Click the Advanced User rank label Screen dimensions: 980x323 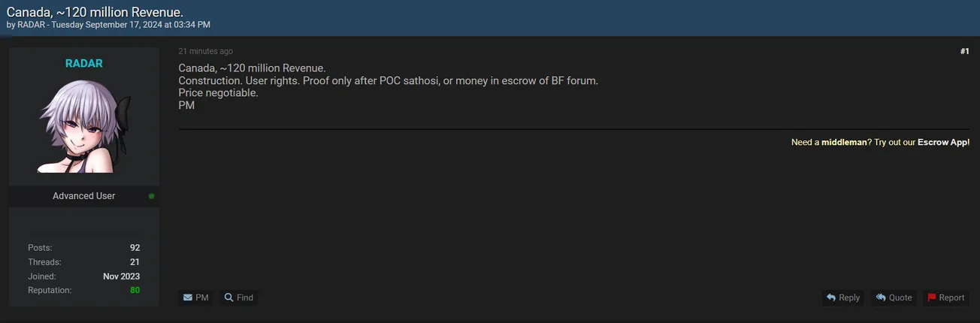pos(83,196)
